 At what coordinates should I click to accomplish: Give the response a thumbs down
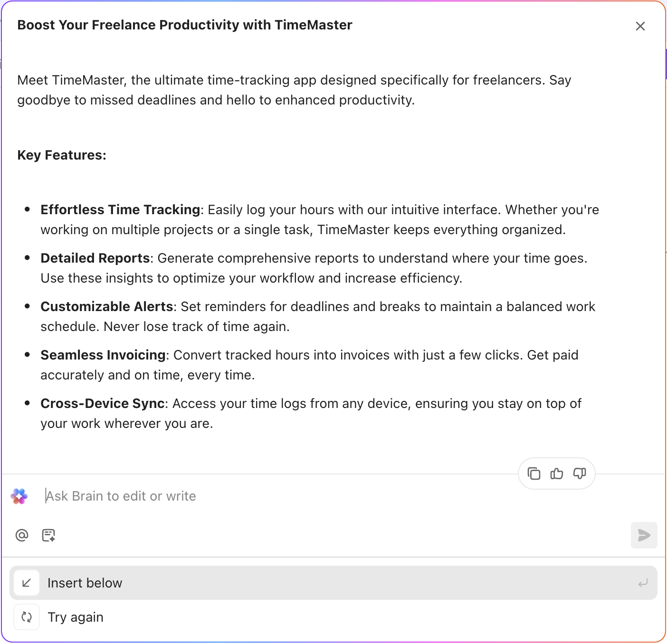click(579, 474)
